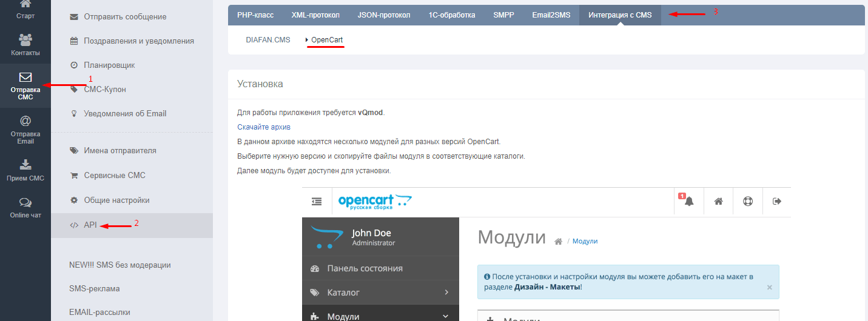Switch to PHP-класс tab

(x=255, y=15)
